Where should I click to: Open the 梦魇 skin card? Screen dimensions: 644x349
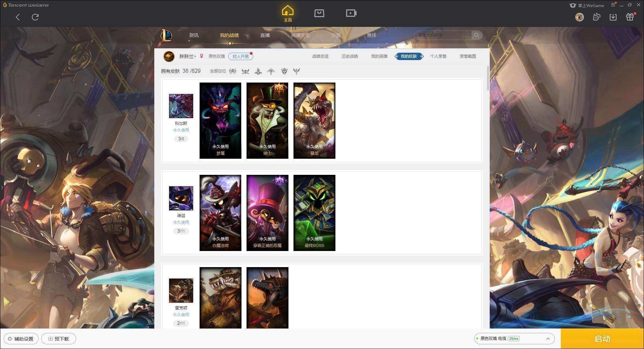coord(220,120)
